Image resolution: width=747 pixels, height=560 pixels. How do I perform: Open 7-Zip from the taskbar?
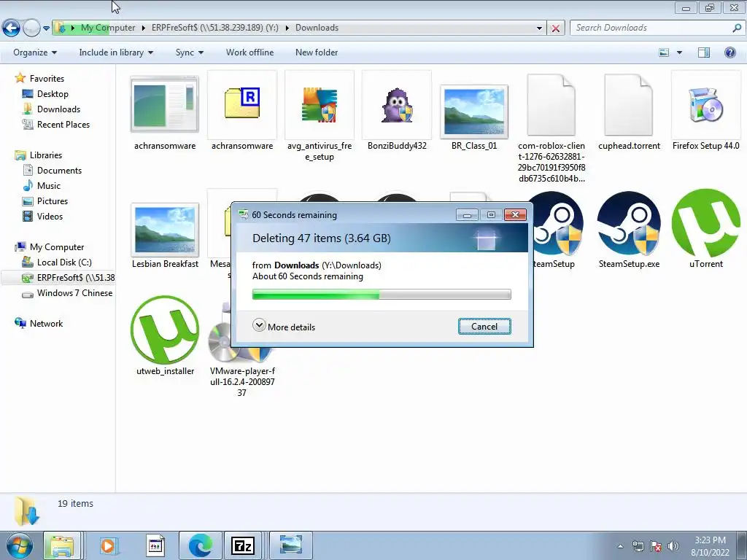[x=242, y=545]
